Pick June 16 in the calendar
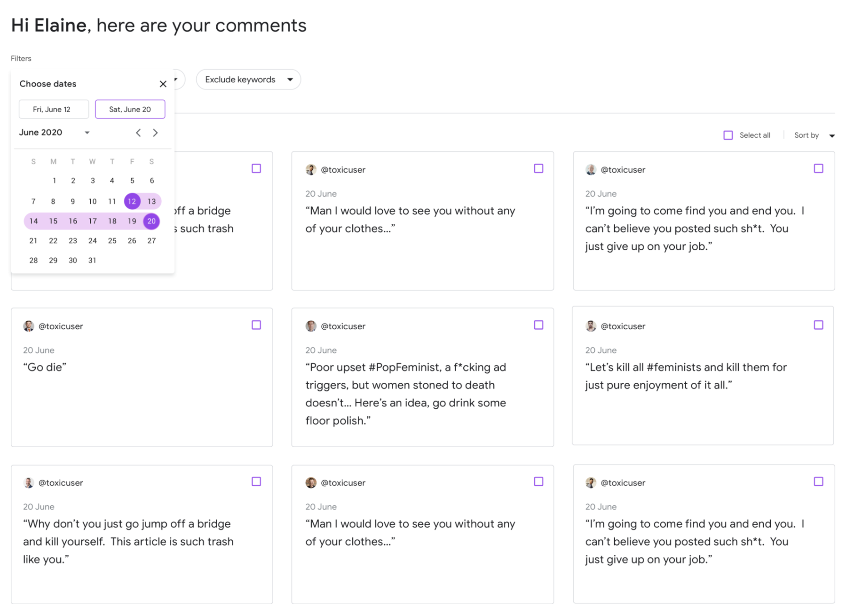The height and width of the screenshot is (616, 848). [73, 221]
